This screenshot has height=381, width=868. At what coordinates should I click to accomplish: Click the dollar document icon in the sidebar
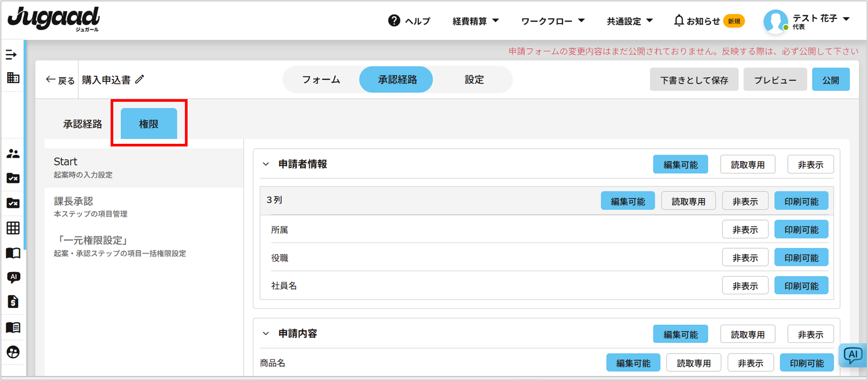(13, 302)
